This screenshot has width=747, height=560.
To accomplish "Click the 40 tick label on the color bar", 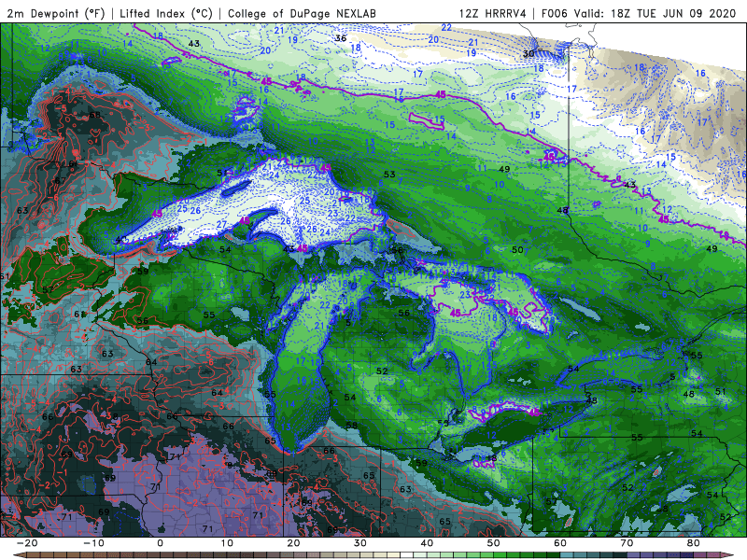I will 427,543.
